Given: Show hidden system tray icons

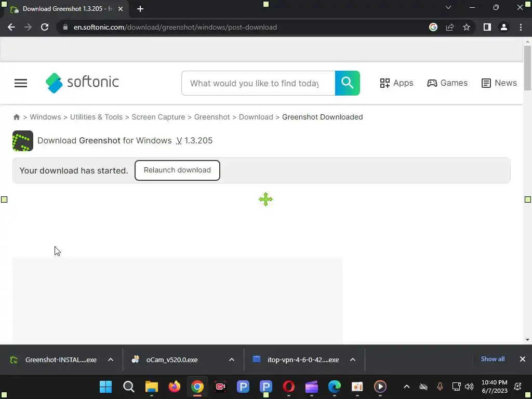Looking at the screenshot, I should pos(406,387).
